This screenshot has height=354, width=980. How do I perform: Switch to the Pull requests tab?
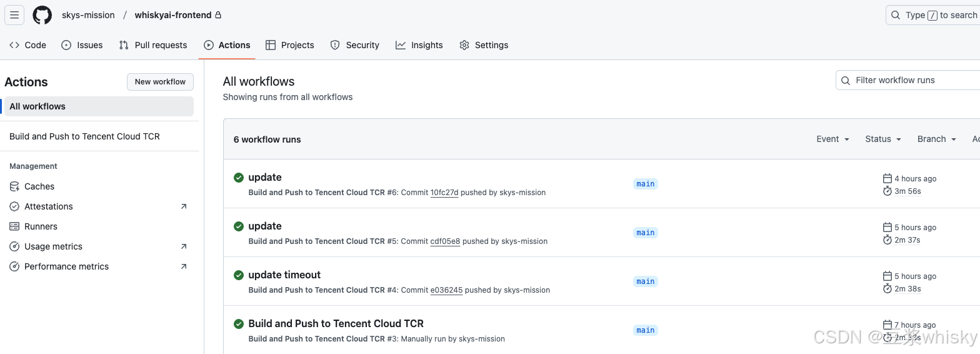coord(153,45)
